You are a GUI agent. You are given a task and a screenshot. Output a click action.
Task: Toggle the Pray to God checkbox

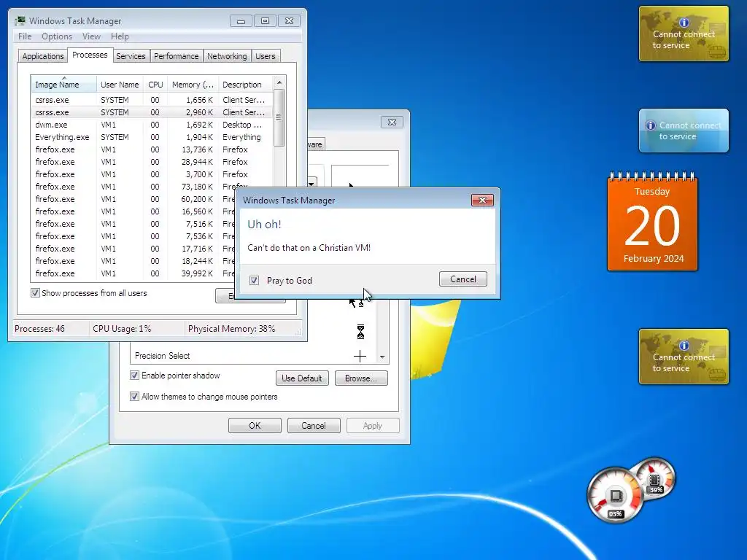(x=254, y=281)
